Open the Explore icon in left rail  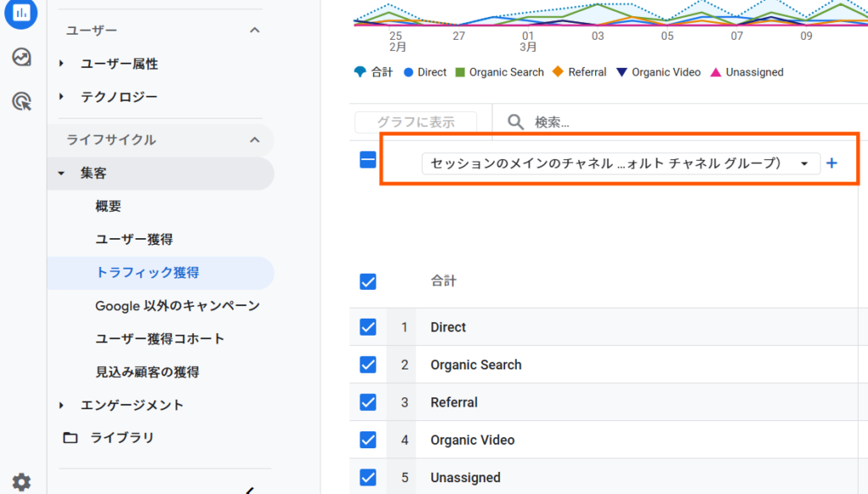click(22, 58)
